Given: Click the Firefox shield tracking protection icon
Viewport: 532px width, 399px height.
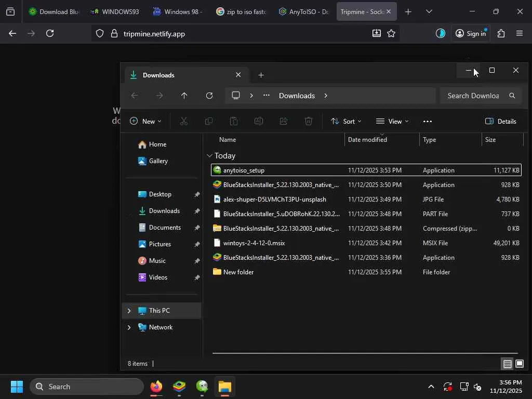Looking at the screenshot, I should coord(99,34).
